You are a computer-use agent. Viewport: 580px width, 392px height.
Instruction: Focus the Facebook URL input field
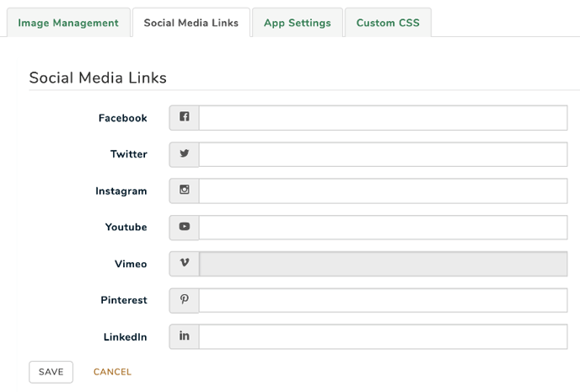coord(384,118)
